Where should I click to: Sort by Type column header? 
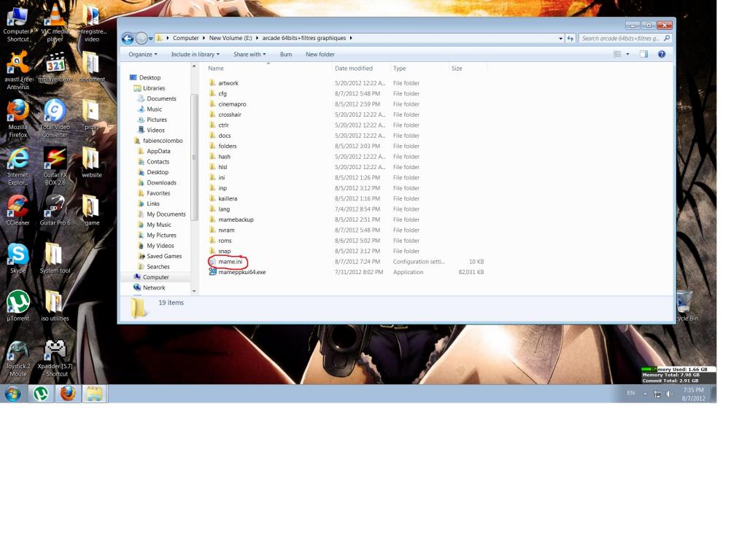[x=399, y=68]
